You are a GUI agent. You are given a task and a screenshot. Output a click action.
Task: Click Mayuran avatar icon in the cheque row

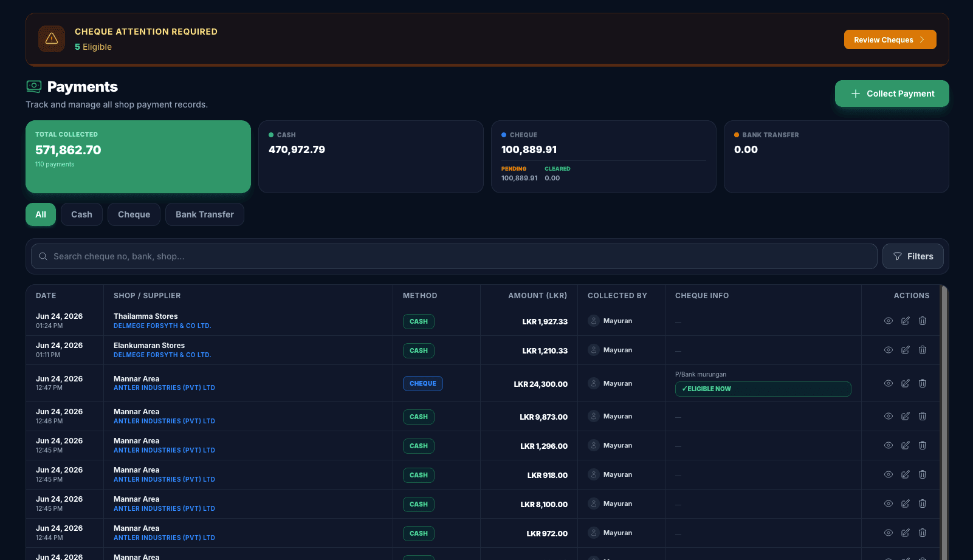pos(594,383)
